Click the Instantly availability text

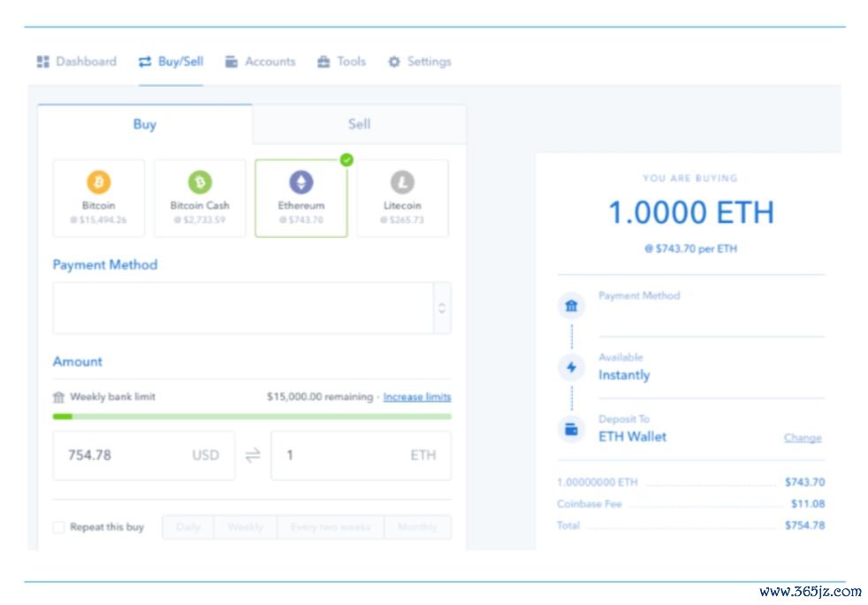[x=624, y=375]
